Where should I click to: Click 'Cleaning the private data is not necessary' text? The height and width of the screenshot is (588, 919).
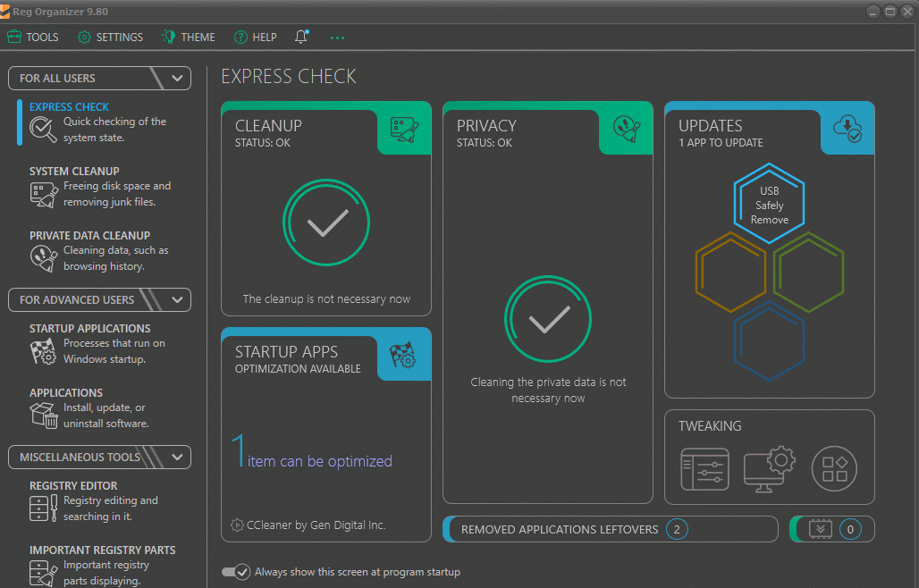pyautogui.click(x=548, y=390)
